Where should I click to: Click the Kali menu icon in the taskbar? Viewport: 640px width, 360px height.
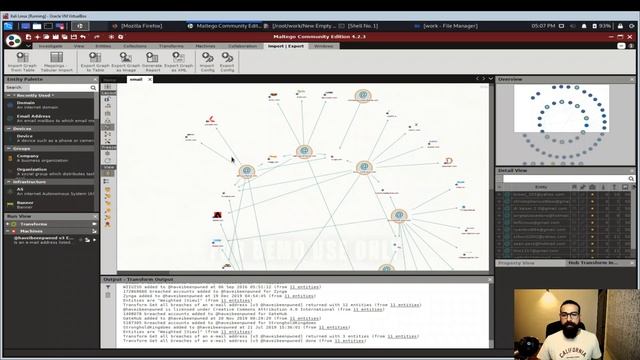(x=8, y=26)
